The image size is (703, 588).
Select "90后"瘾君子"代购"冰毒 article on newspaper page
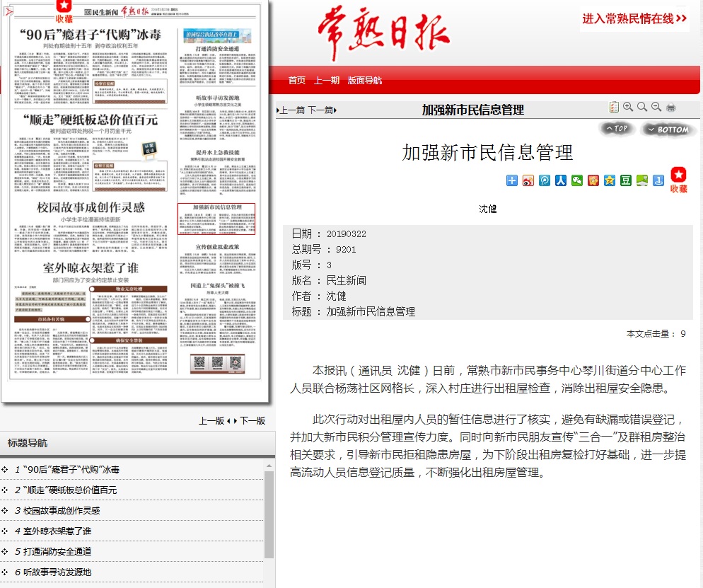(x=91, y=66)
